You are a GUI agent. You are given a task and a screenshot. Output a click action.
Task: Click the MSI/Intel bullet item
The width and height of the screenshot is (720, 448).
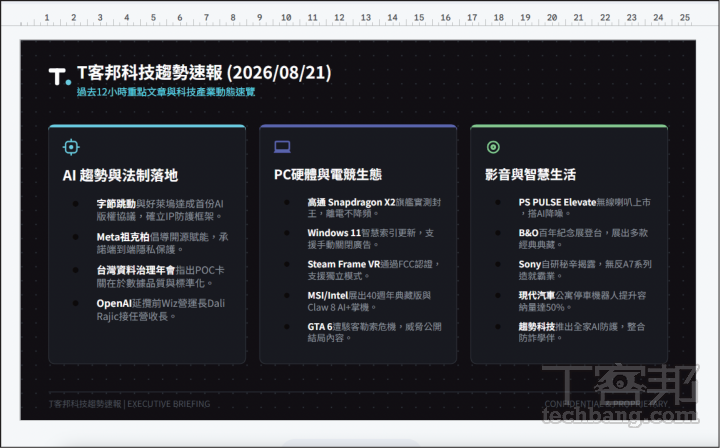[369, 301]
